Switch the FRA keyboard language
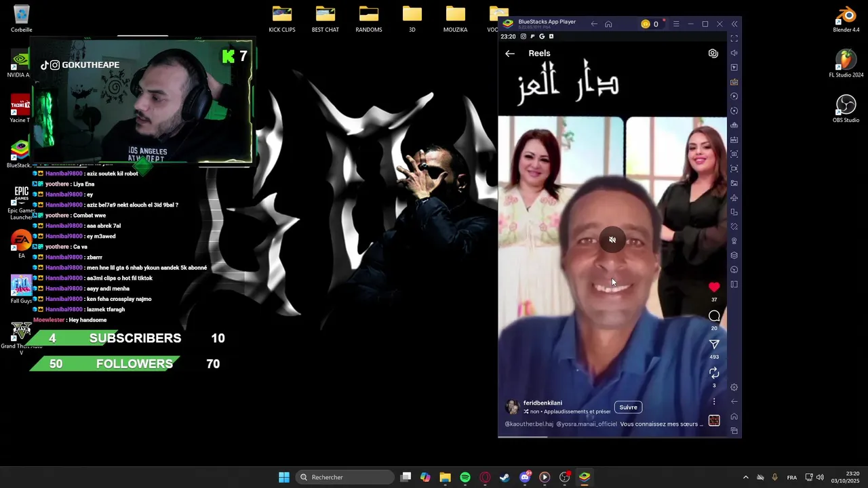 [x=791, y=477]
